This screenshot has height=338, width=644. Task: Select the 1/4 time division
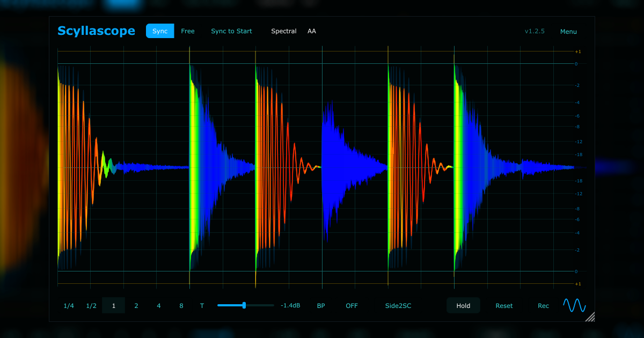(x=68, y=305)
